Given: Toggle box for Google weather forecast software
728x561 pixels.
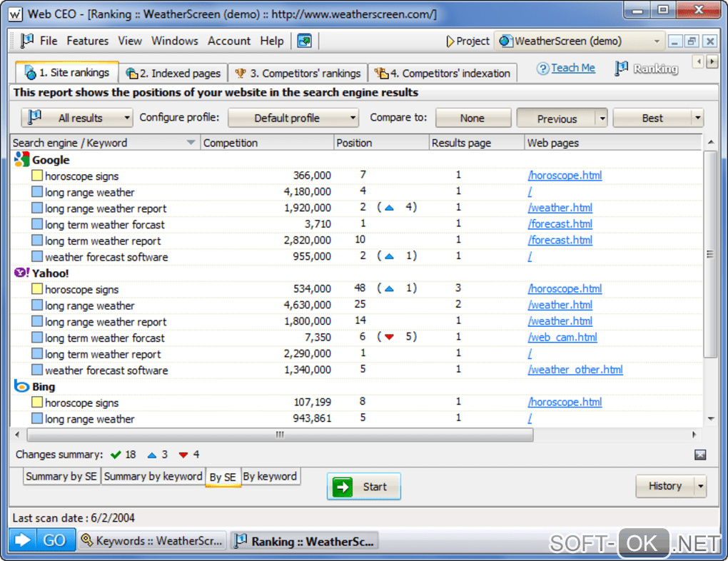Looking at the screenshot, I should coord(37,256).
